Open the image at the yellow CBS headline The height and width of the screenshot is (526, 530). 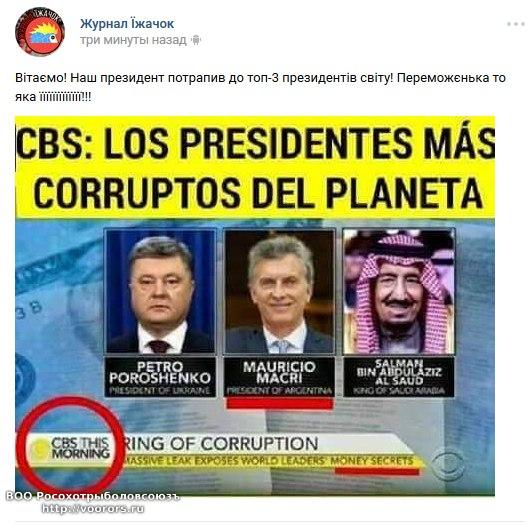255,167
